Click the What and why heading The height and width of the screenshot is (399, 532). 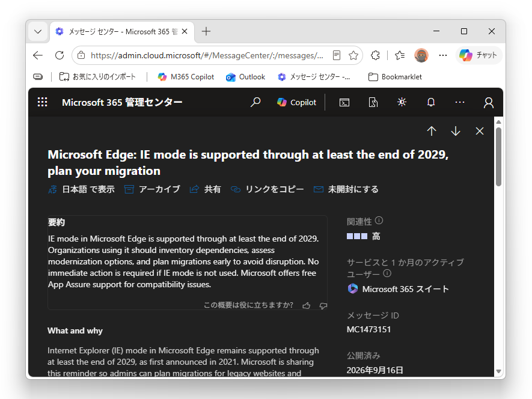(x=75, y=331)
